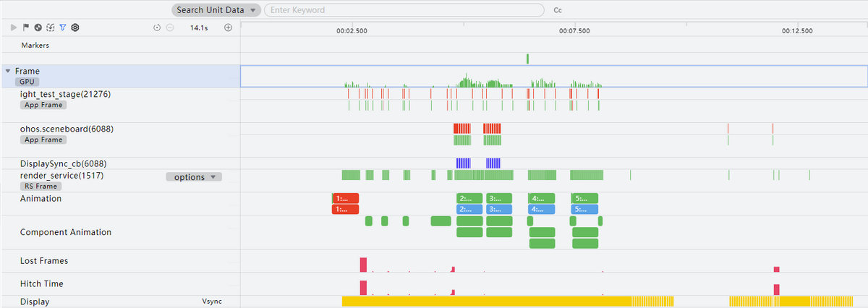Click the GPU tag under Frame
Viewport: 868px width, 308px height.
29,82
